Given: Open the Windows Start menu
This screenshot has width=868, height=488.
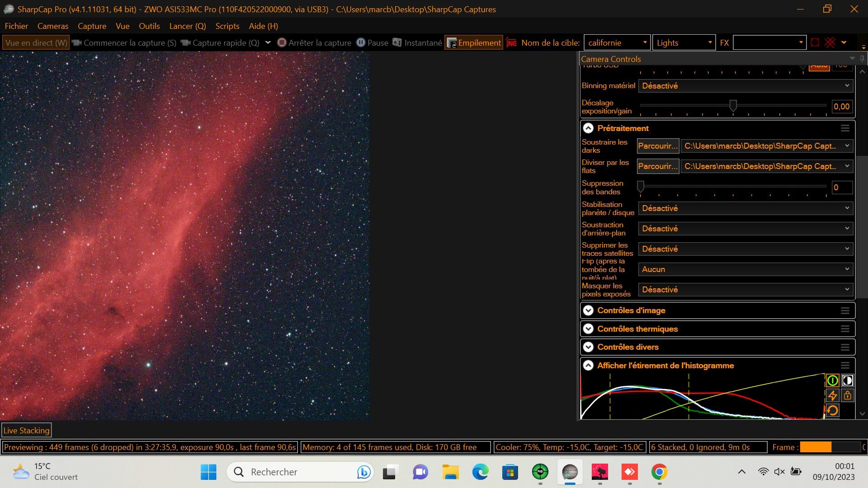Looking at the screenshot, I should point(208,472).
